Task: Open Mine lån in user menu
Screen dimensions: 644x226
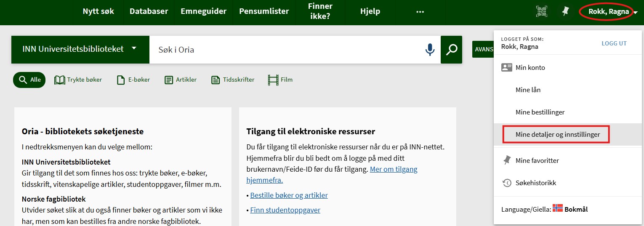Action: tap(528, 90)
